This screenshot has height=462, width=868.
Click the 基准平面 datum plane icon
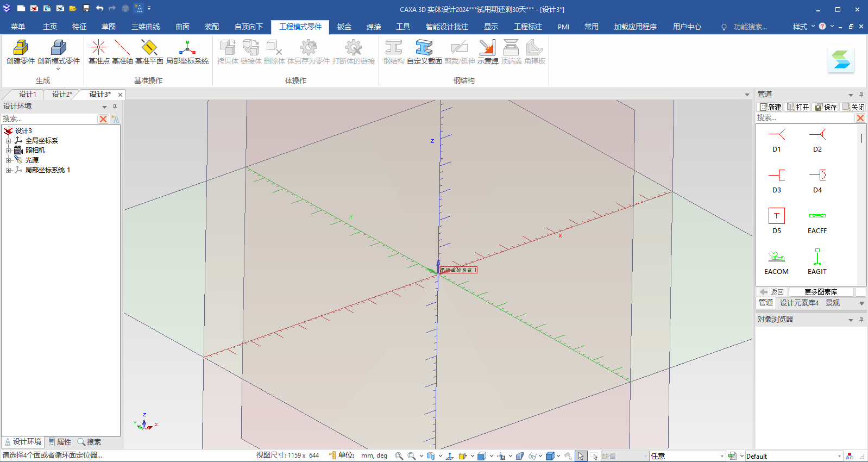149,48
